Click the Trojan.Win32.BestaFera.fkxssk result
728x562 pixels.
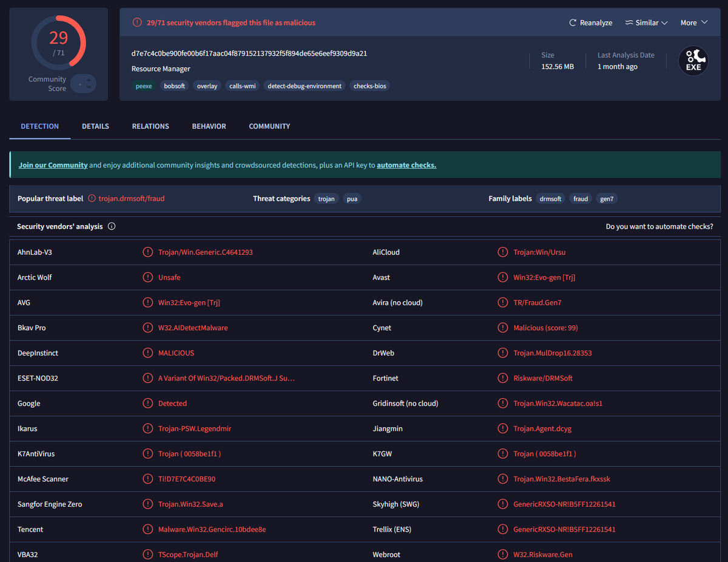[562, 479]
